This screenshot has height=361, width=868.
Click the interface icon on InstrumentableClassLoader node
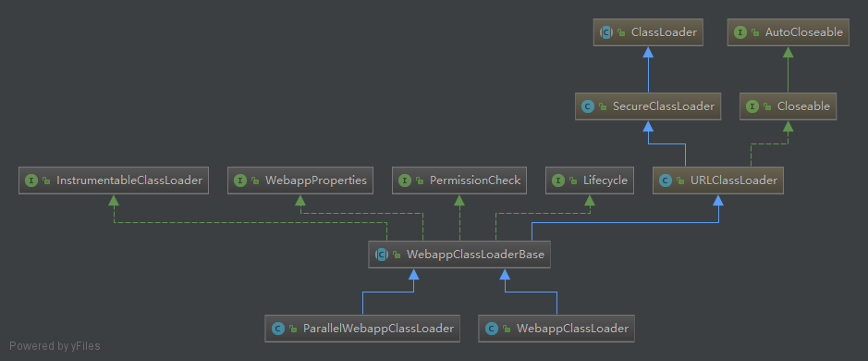tap(31, 180)
